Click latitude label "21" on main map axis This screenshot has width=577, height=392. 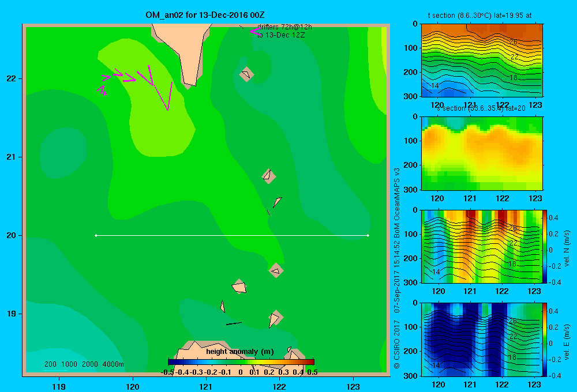pyautogui.click(x=12, y=157)
